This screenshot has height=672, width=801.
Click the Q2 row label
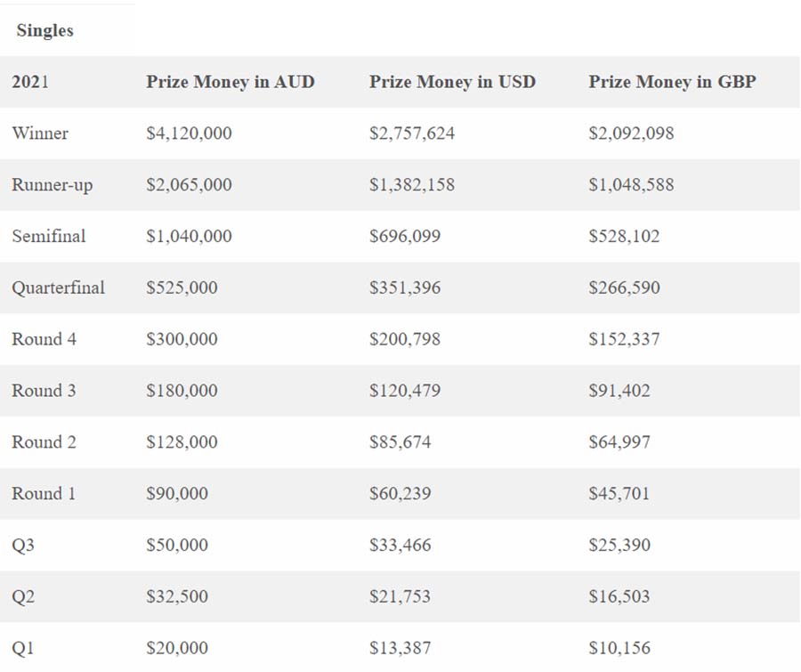[x=23, y=597]
